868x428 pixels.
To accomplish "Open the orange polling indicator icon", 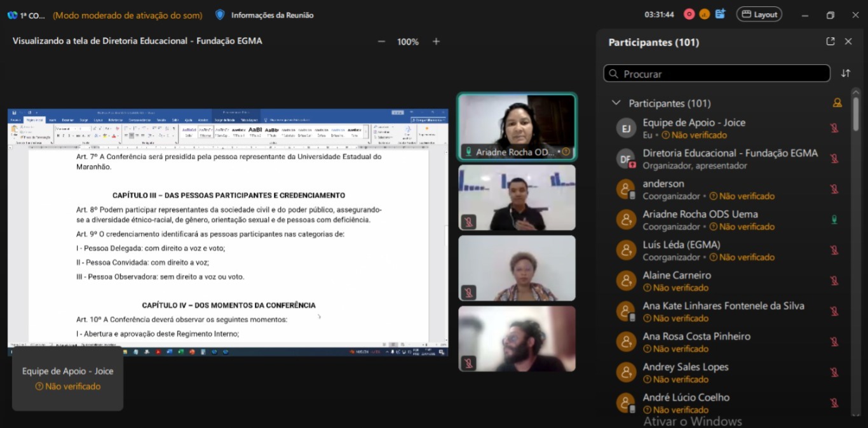I will tap(704, 15).
